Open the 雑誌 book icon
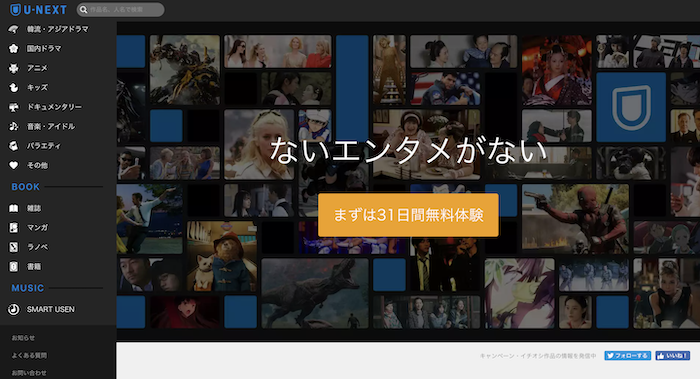700x379 pixels. [x=13, y=208]
